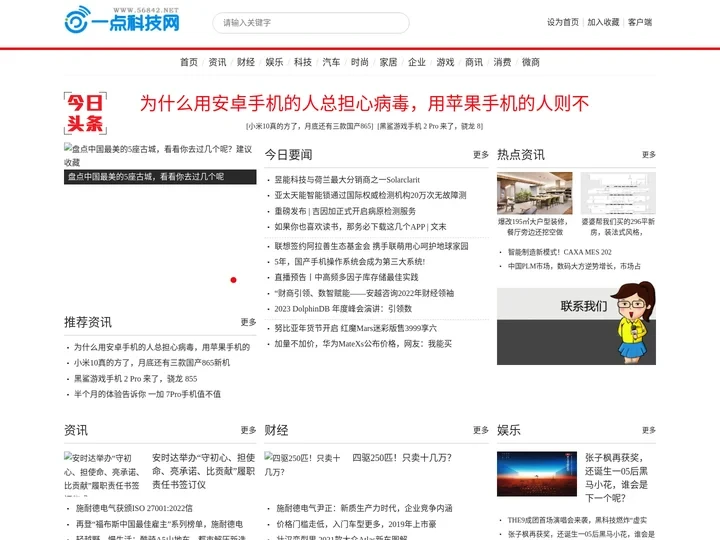Viewport: 720px width, 540px height.
Task: Open the 时尚 navigation item
Action: (360, 62)
